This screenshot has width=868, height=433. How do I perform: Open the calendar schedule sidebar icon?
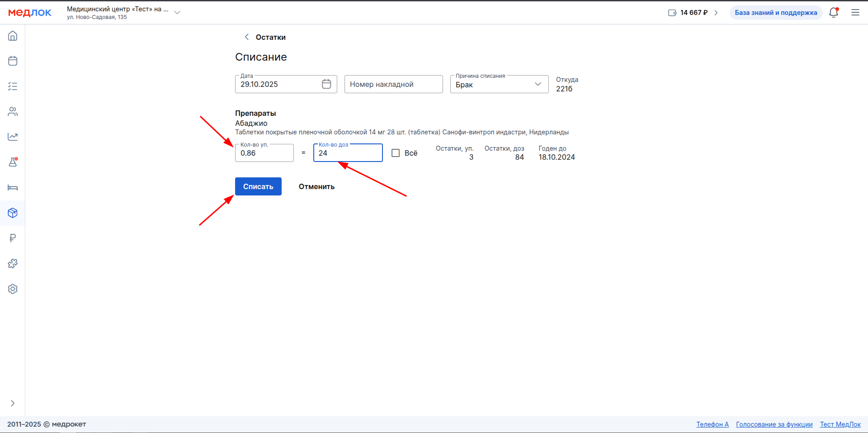tap(13, 61)
